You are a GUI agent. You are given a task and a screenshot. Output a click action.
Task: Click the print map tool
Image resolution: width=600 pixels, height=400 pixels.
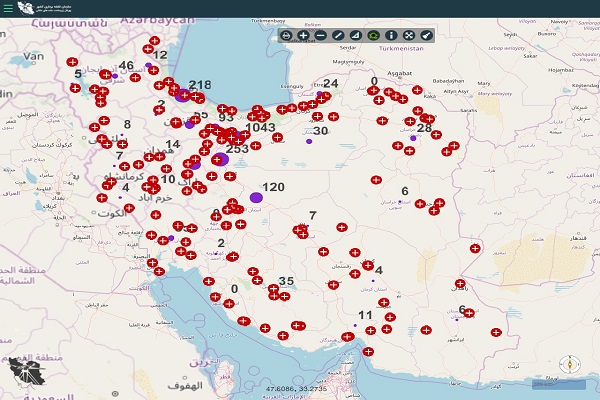287,36
